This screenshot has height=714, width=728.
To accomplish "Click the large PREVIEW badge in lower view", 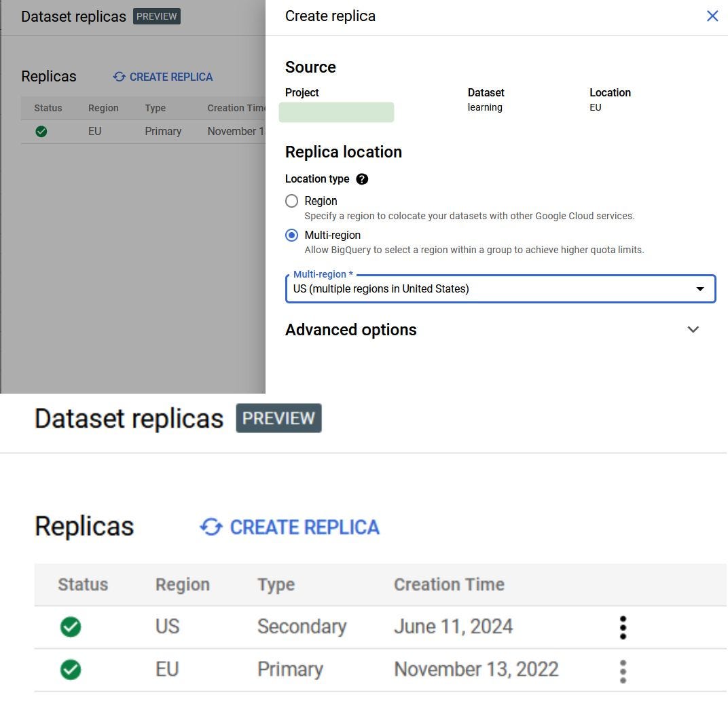I will (x=278, y=418).
